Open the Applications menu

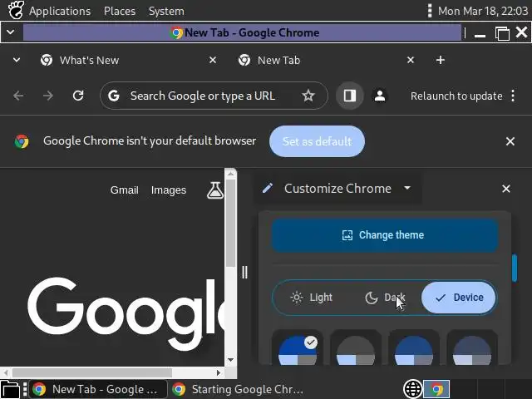[x=60, y=11]
